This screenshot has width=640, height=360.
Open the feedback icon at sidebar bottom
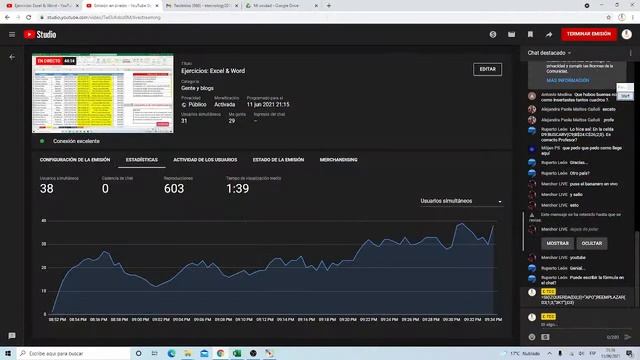[12, 336]
